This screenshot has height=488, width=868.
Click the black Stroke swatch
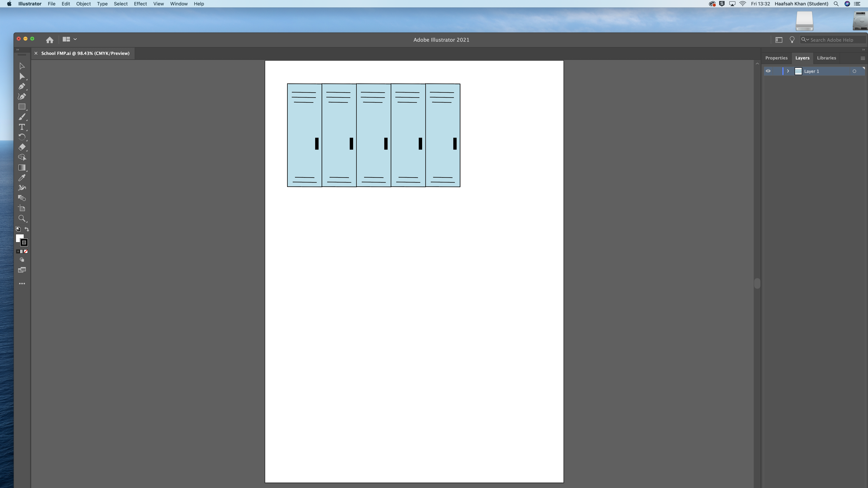(24, 242)
